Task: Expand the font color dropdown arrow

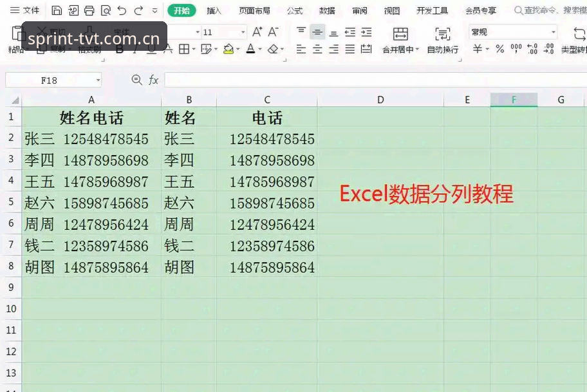Action: click(260, 49)
